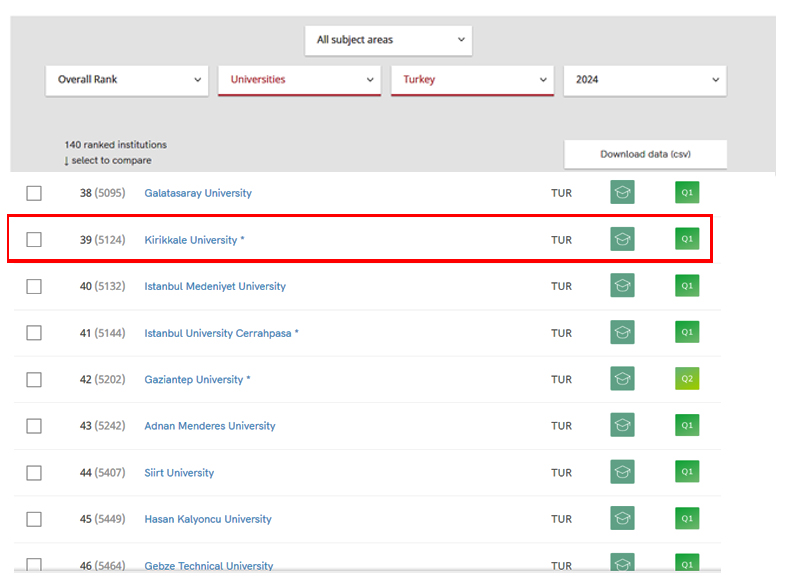The width and height of the screenshot is (785, 578).
Task: Open Galatasaray University link
Action: (198, 193)
